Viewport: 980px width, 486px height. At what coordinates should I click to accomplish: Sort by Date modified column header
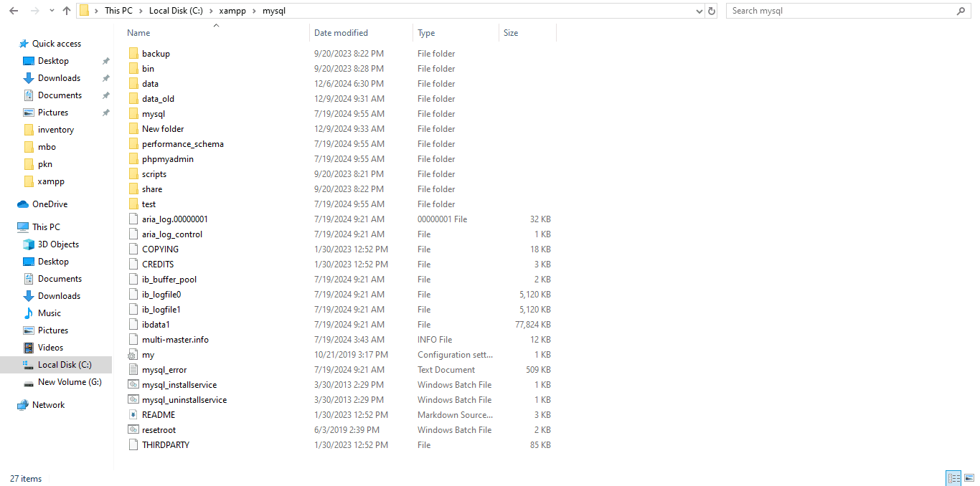(x=341, y=33)
